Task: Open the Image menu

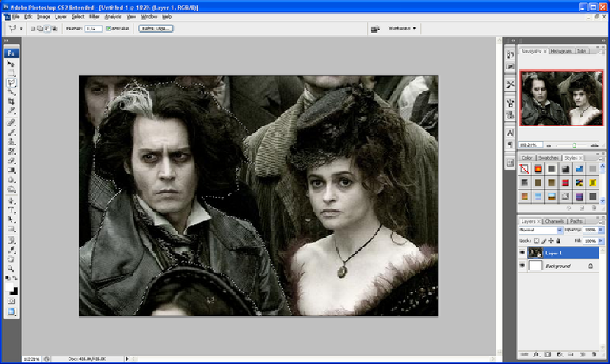Action: 43,17
